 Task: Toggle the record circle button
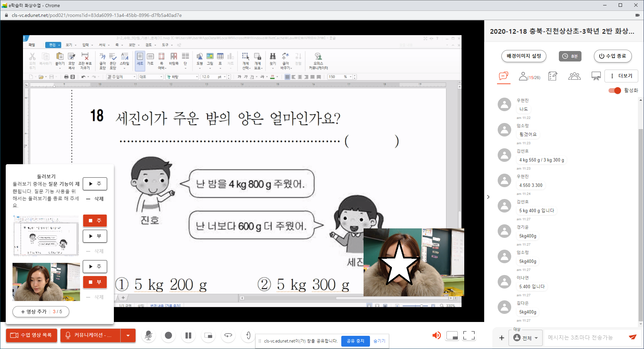(169, 335)
